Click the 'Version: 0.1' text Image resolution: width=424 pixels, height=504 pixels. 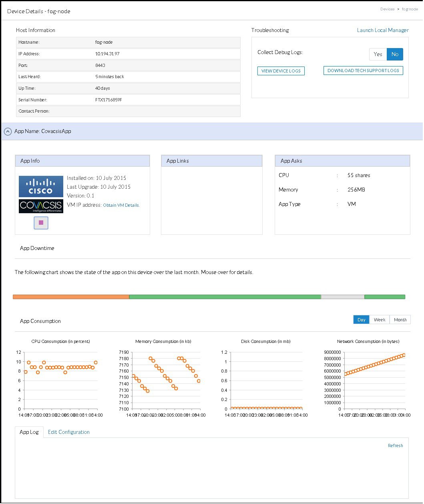pos(80,196)
